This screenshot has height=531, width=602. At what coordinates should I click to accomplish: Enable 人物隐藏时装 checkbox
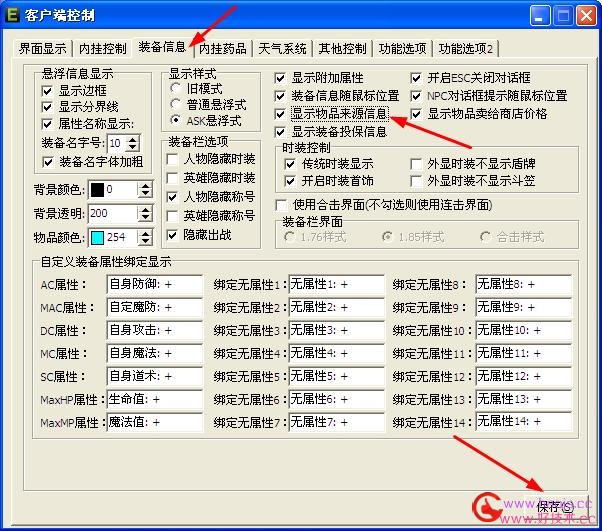[172, 159]
